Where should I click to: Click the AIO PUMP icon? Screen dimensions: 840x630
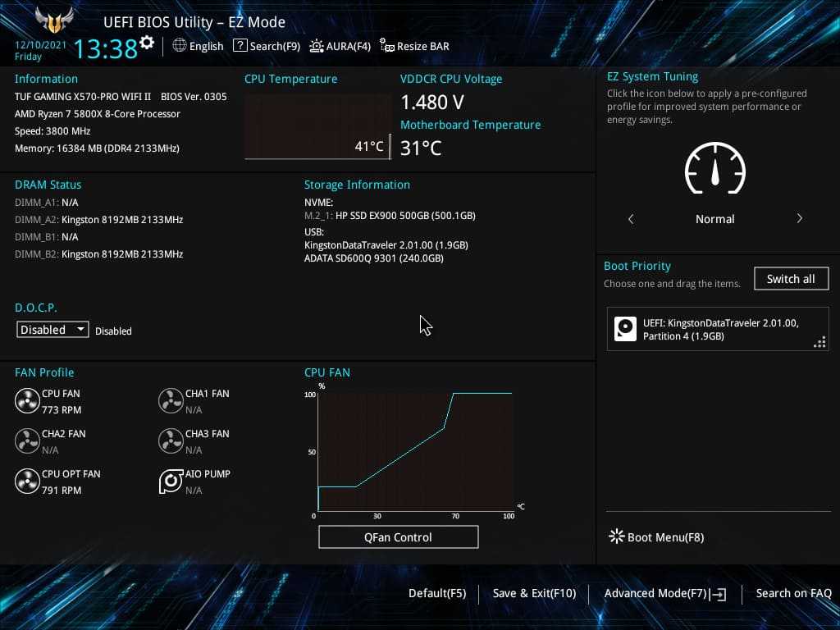pyautogui.click(x=171, y=482)
